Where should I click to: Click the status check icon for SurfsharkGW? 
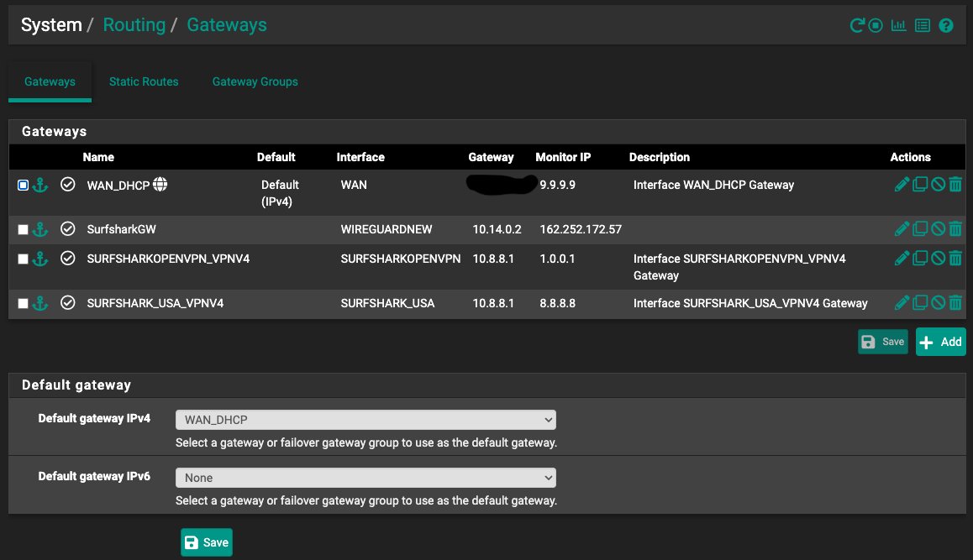pos(67,229)
